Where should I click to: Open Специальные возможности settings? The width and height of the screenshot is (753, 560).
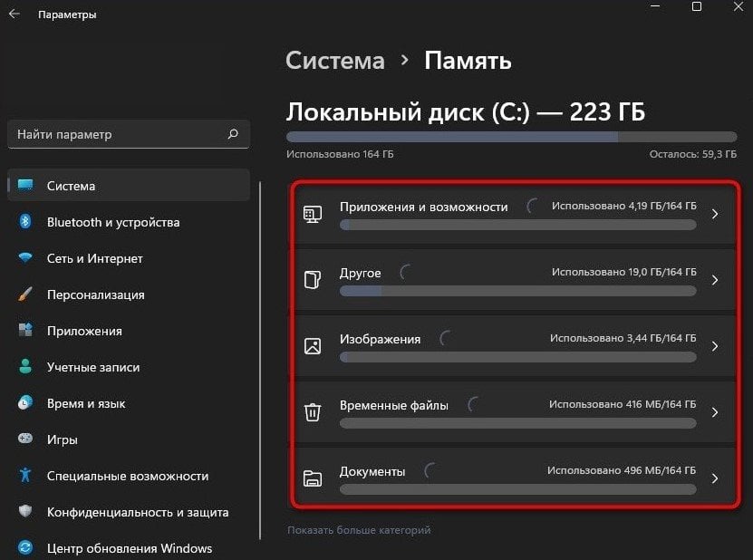coord(129,476)
